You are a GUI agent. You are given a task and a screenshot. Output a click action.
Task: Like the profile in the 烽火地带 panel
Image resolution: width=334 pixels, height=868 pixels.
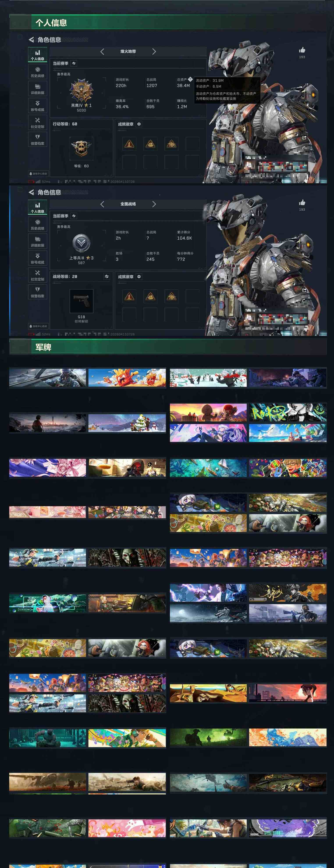point(302,50)
